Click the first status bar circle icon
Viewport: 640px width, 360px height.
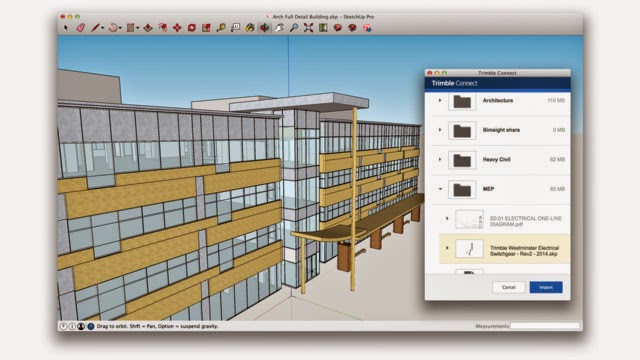click(63, 326)
